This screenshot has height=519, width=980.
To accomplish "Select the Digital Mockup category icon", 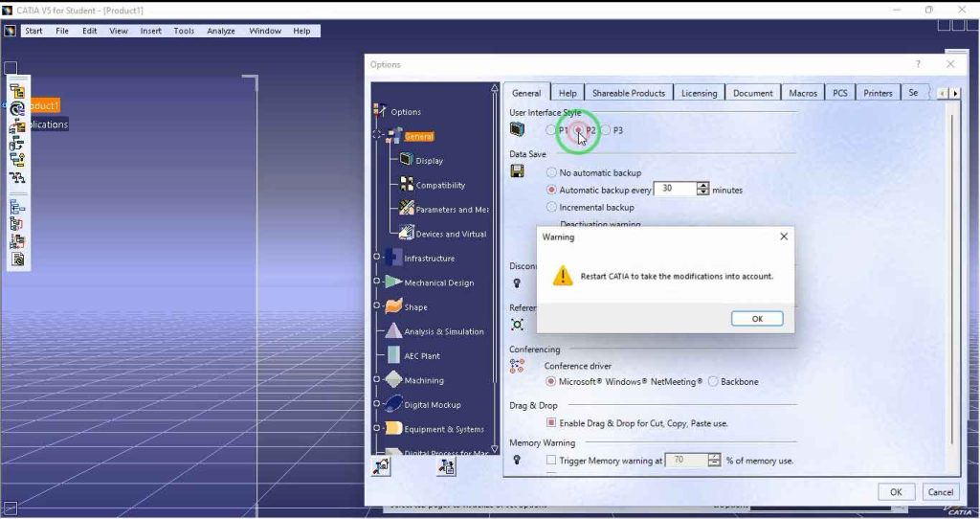I will coord(393,405).
